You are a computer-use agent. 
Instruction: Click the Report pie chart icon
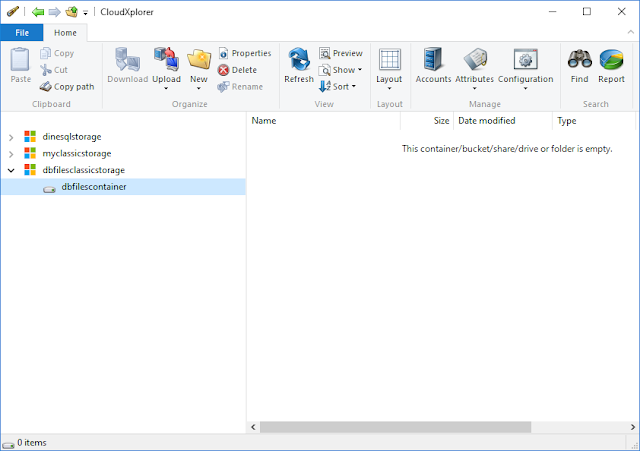pyautogui.click(x=611, y=60)
